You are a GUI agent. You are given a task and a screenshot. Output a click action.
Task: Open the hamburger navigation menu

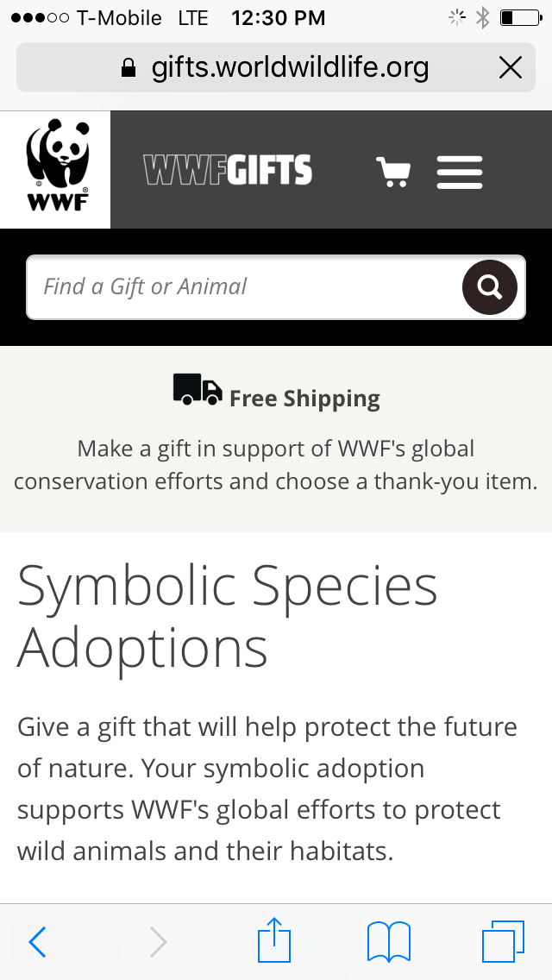tap(460, 172)
